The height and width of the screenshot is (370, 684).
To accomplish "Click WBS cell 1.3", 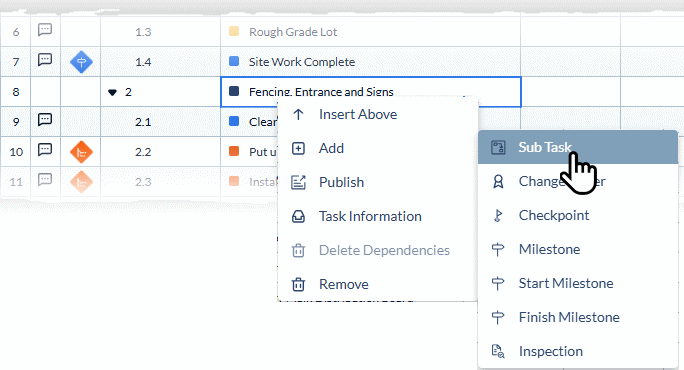I will tap(143, 32).
